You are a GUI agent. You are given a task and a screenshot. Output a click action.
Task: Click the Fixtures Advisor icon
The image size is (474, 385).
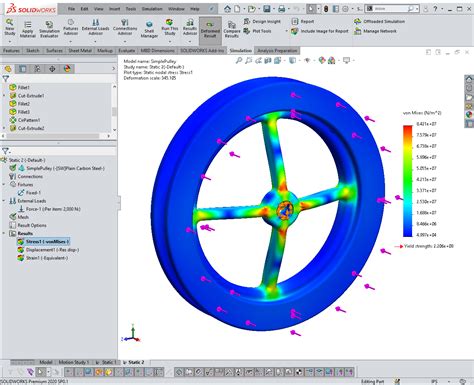click(x=71, y=27)
